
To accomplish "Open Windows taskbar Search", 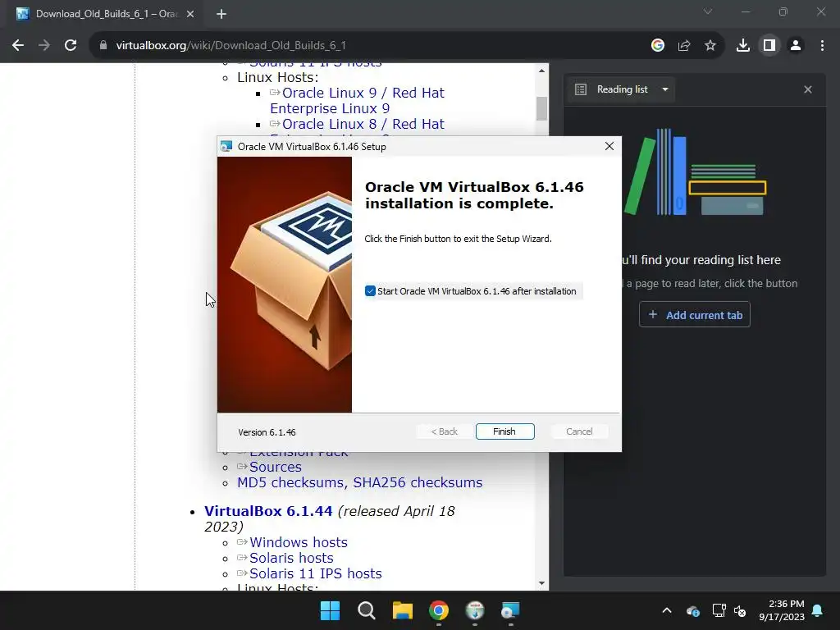I will (x=367, y=610).
